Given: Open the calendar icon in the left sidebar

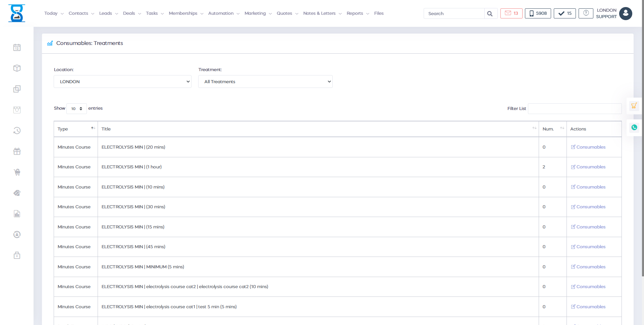Looking at the screenshot, I should coord(17,48).
